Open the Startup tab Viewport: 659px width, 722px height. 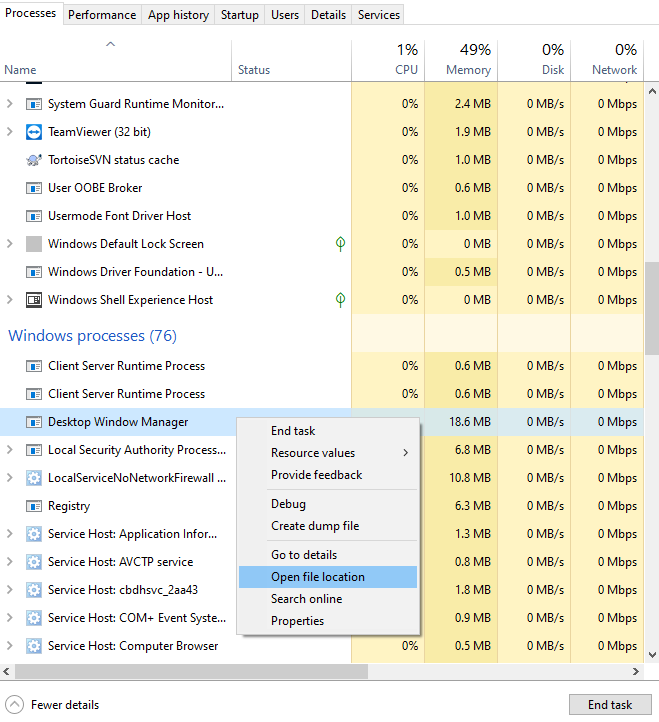pos(239,14)
